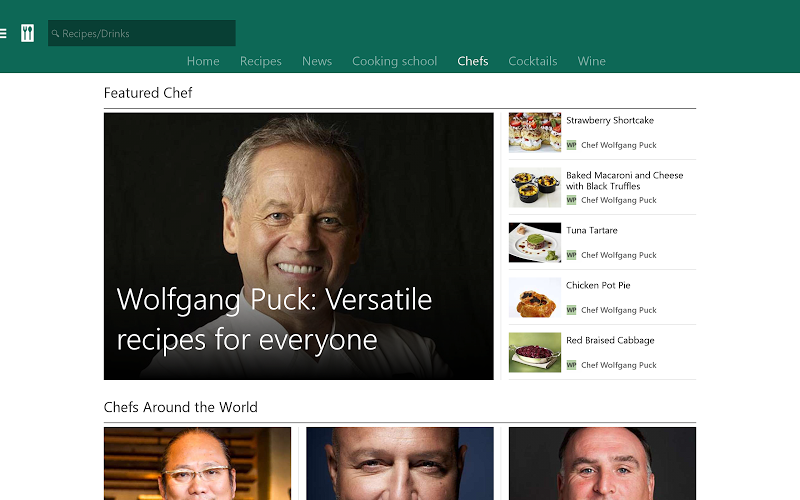This screenshot has height=500, width=800.
Task: Open the Wolfgang Puck featured chef article
Action: pos(298,246)
